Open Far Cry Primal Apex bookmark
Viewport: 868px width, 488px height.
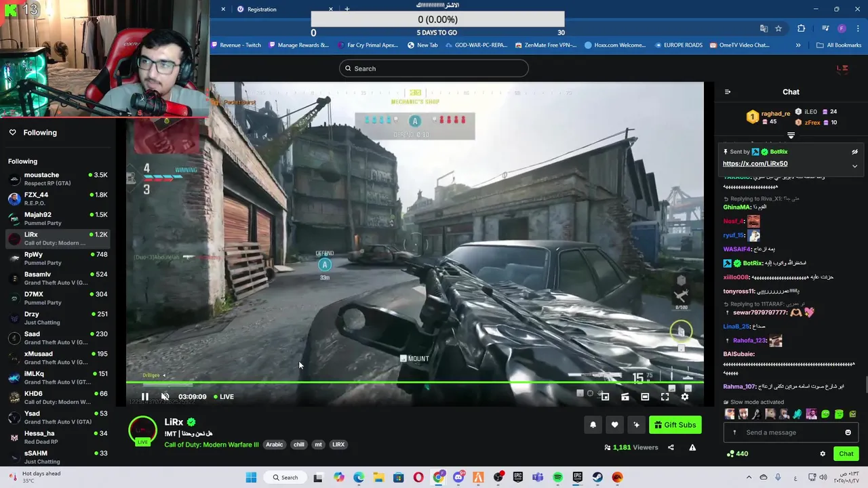pyautogui.click(x=368, y=45)
